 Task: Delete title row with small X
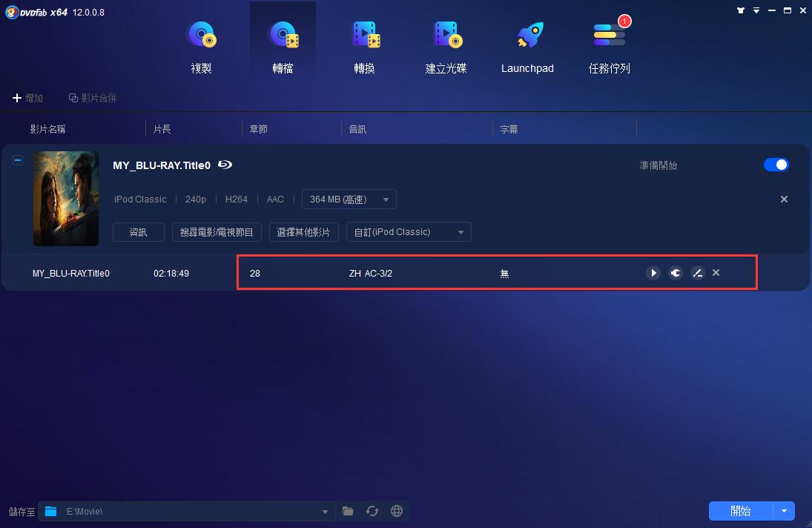coord(716,273)
